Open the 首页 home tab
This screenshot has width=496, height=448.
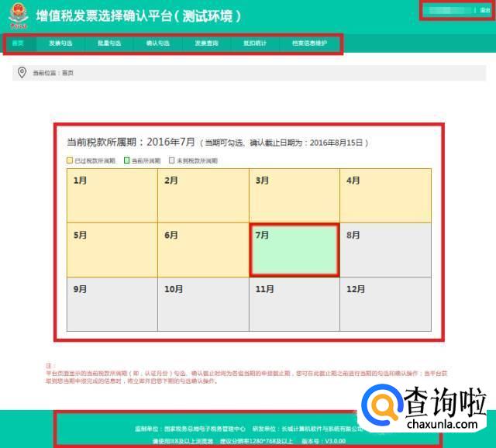pyautogui.click(x=18, y=43)
